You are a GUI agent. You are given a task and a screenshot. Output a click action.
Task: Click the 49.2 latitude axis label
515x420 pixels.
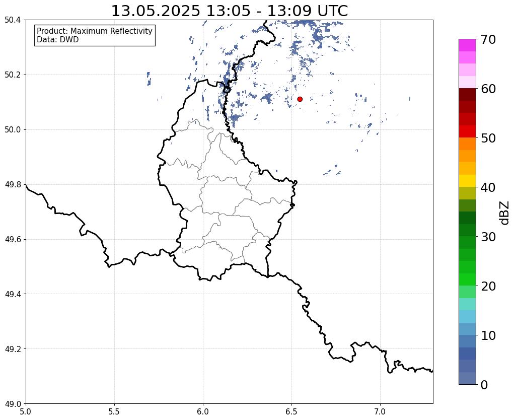(13, 348)
